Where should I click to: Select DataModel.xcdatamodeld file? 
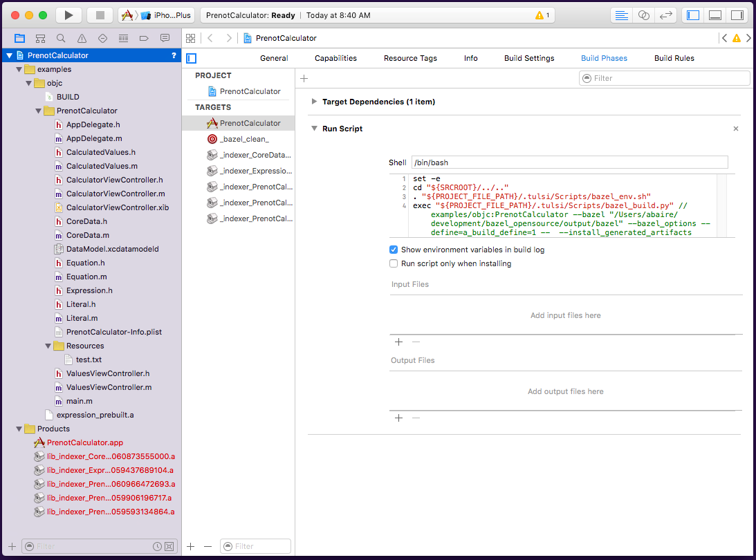112,249
